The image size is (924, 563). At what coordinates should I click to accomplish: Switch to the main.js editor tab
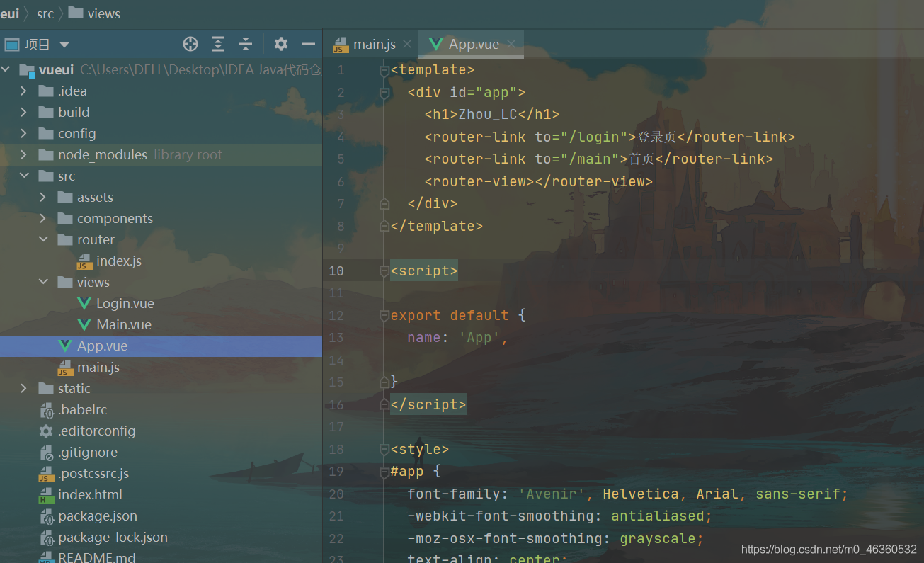[x=375, y=44]
